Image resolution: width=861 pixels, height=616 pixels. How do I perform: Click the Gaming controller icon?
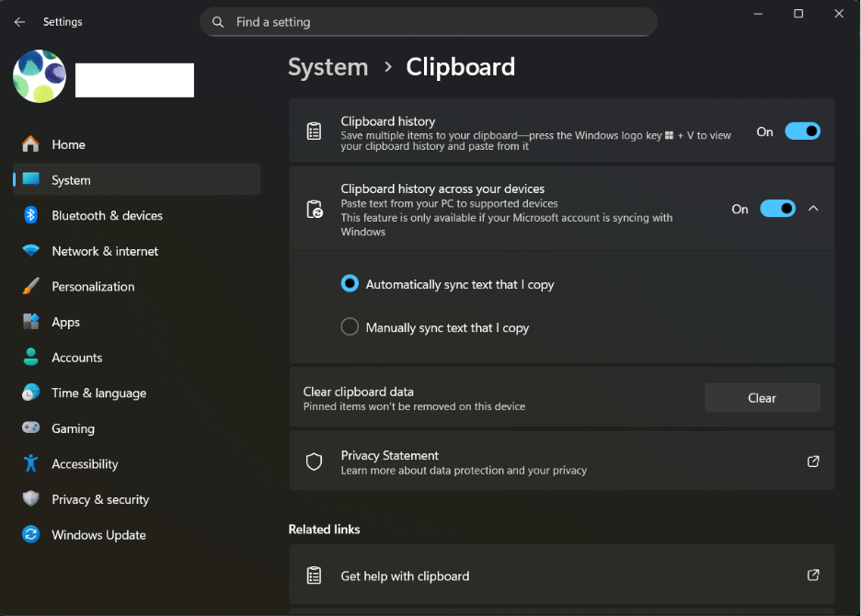pyautogui.click(x=30, y=428)
